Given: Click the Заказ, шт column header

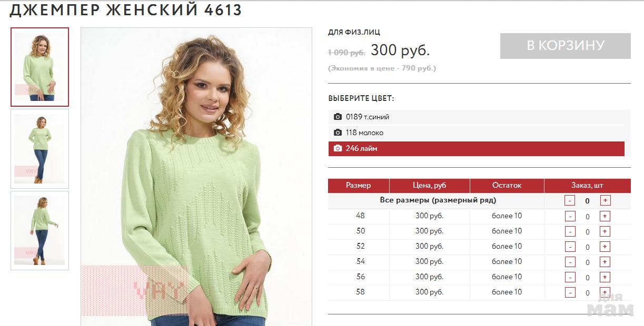Looking at the screenshot, I should point(587,186).
